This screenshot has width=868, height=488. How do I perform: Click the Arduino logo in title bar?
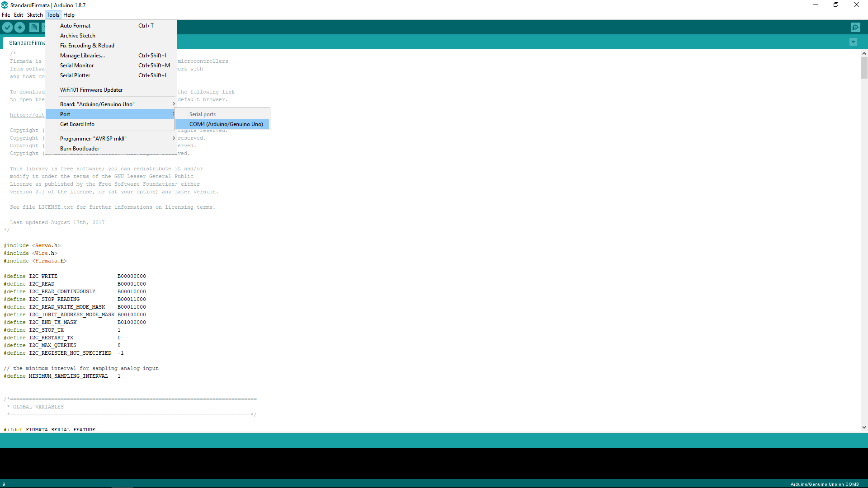5,5
